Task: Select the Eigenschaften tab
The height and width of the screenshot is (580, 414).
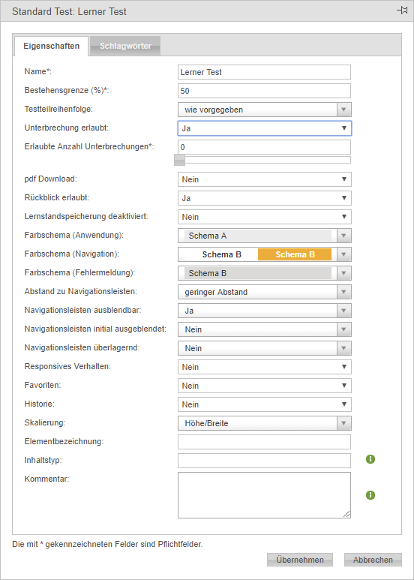Action: tap(51, 46)
